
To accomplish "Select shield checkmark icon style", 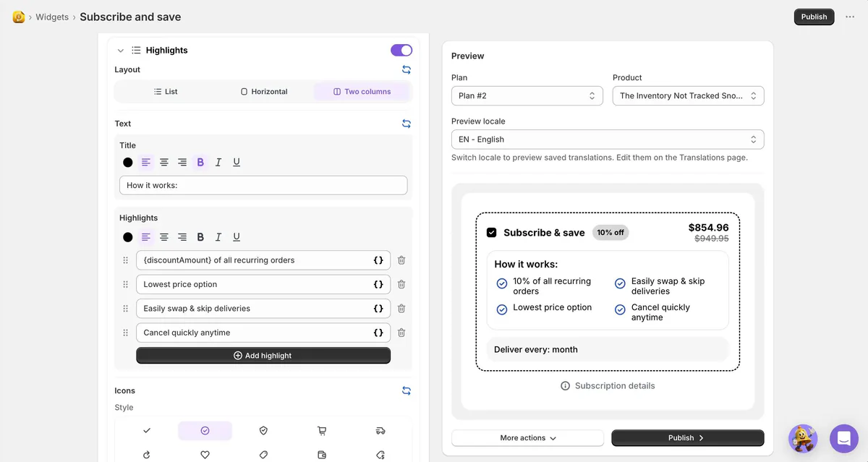I will pyautogui.click(x=263, y=430).
